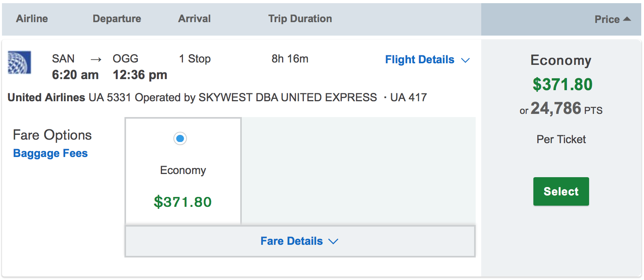Click the Price column header label
This screenshot has width=644, height=280.
(x=607, y=19)
